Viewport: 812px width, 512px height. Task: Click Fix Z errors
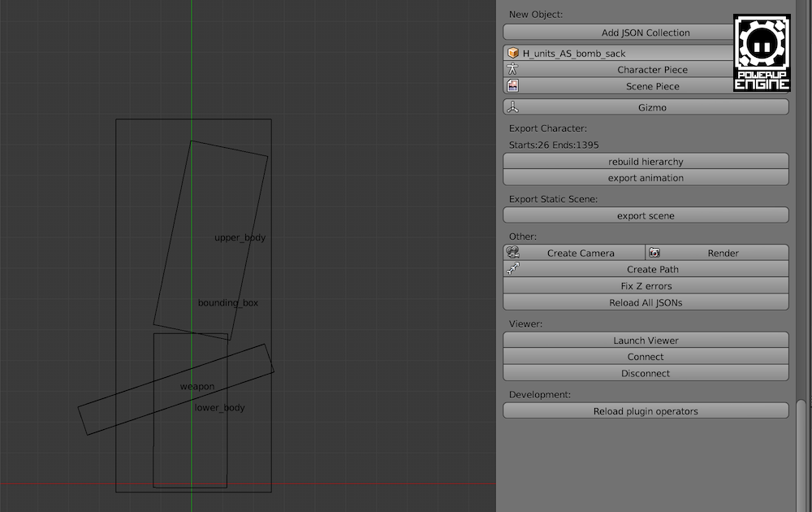pos(646,285)
